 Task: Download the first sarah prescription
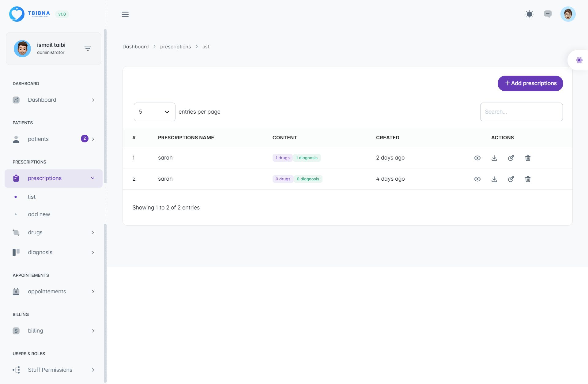coord(494,158)
